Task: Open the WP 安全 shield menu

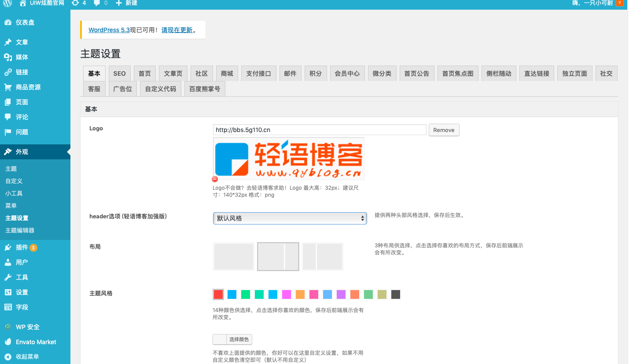Action: click(x=27, y=327)
